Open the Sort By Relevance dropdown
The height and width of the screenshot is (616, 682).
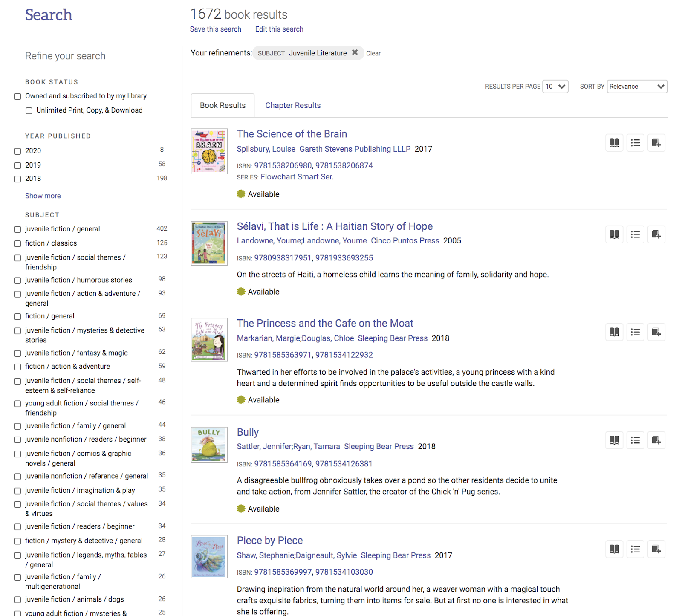[637, 87]
